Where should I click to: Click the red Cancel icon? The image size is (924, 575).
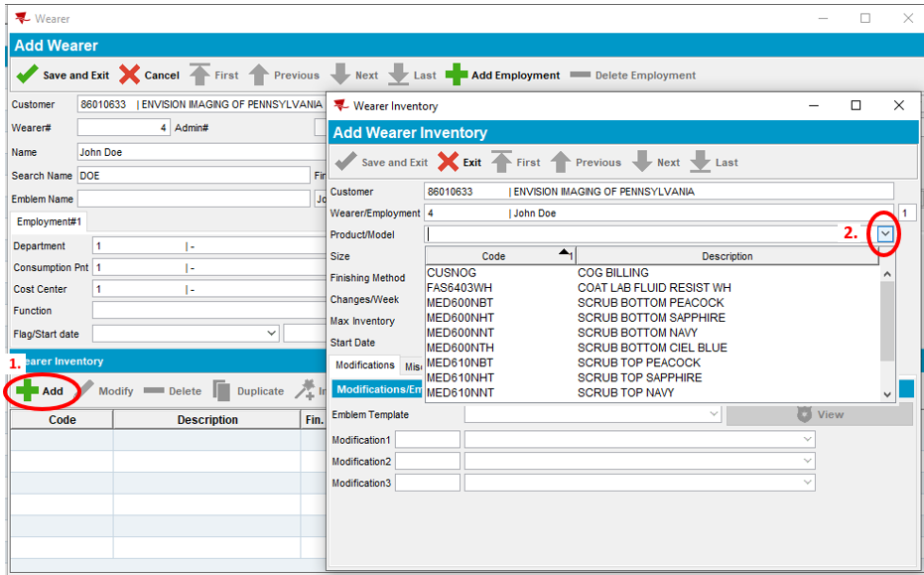(x=130, y=75)
